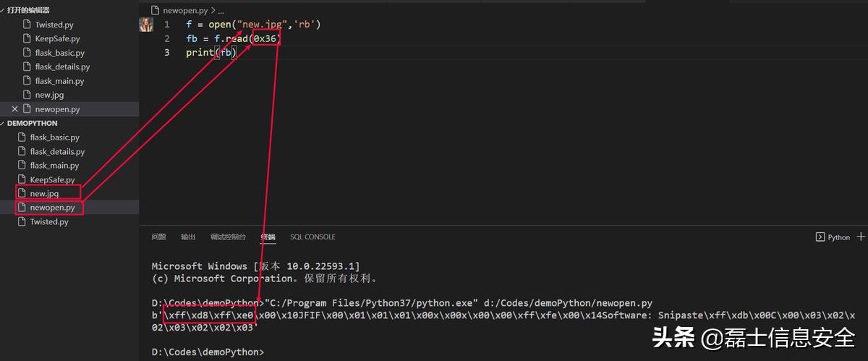Switch to the 调试控制台 tab
The width and height of the screenshot is (868, 361).
tap(228, 237)
